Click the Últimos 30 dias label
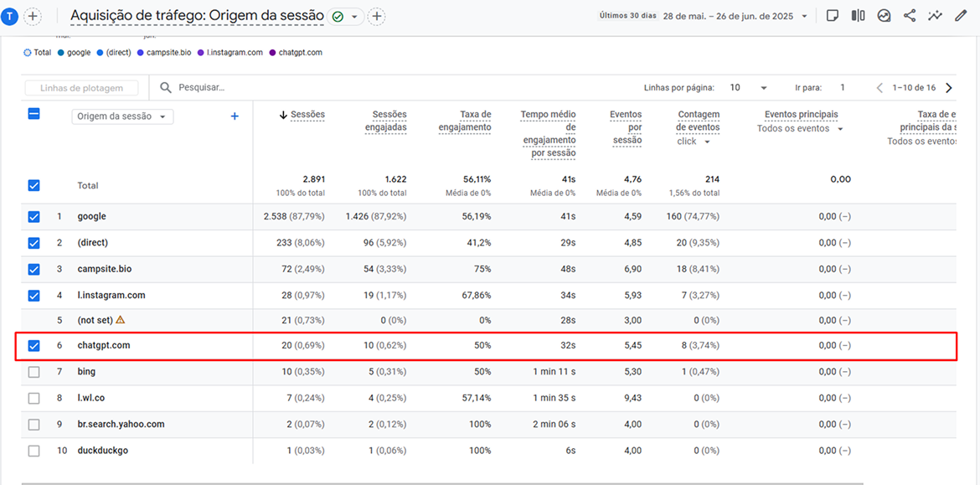The image size is (980, 485). point(627,16)
